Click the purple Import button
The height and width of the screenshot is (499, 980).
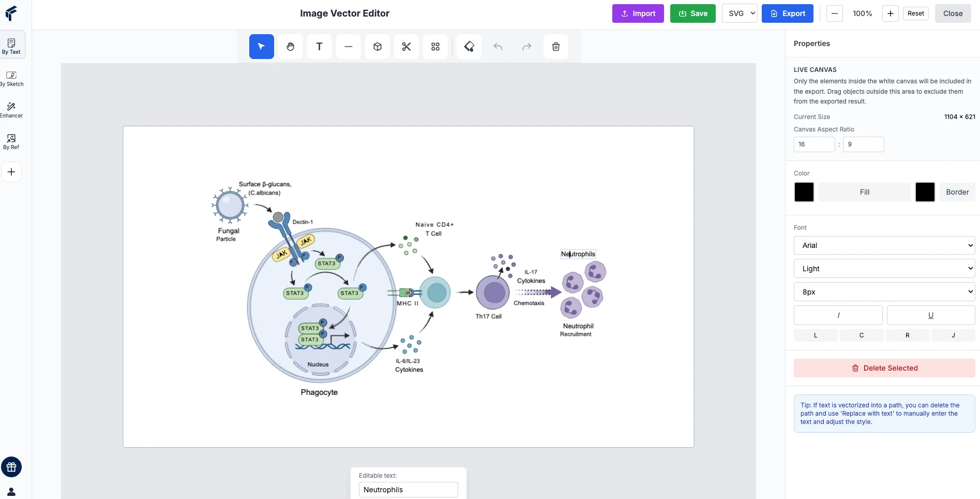638,13
